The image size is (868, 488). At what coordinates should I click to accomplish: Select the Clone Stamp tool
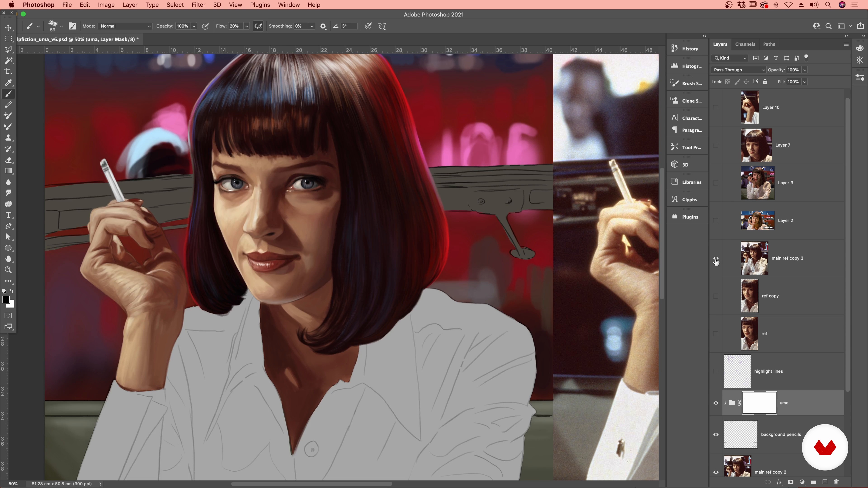pos(8,138)
